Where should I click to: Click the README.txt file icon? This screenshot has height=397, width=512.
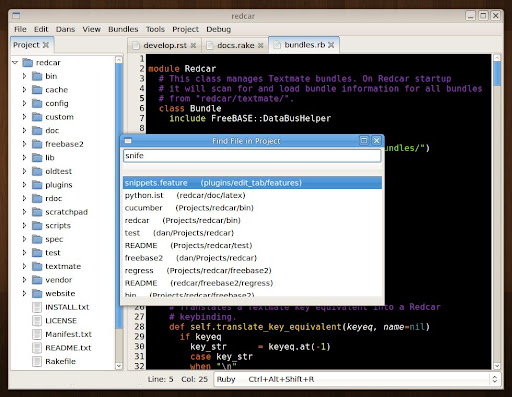37,348
